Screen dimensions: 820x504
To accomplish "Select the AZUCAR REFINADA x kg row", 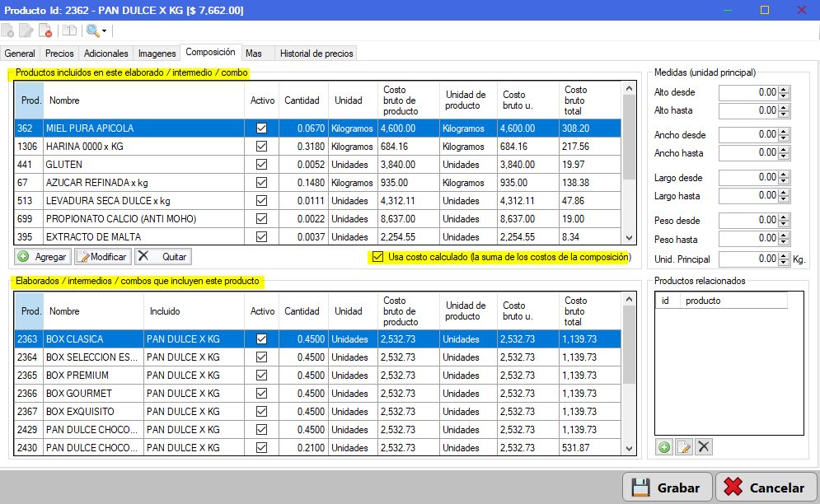I will (x=317, y=183).
